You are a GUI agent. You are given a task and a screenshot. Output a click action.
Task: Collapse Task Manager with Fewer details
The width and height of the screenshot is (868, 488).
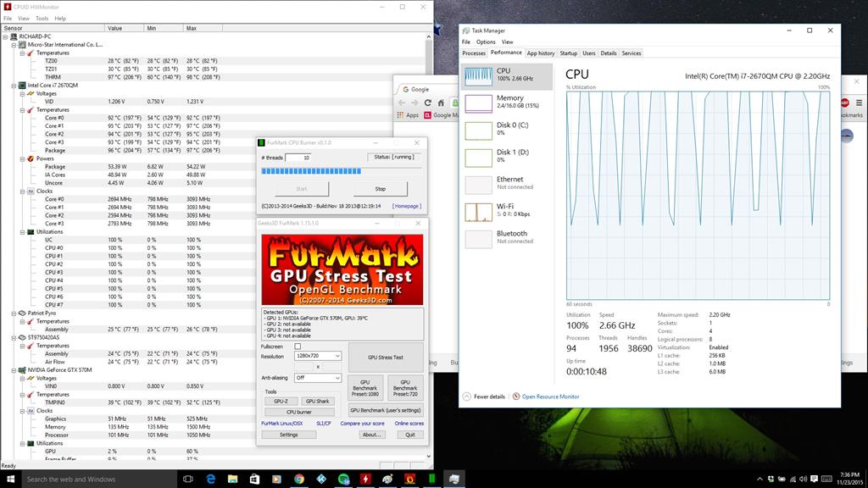(x=484, y=396)
